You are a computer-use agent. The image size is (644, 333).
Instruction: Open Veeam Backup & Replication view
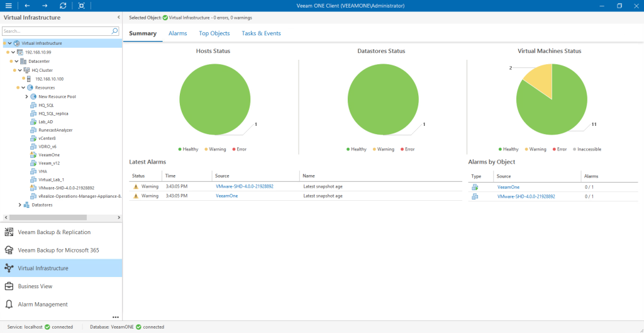coord(61,232)
